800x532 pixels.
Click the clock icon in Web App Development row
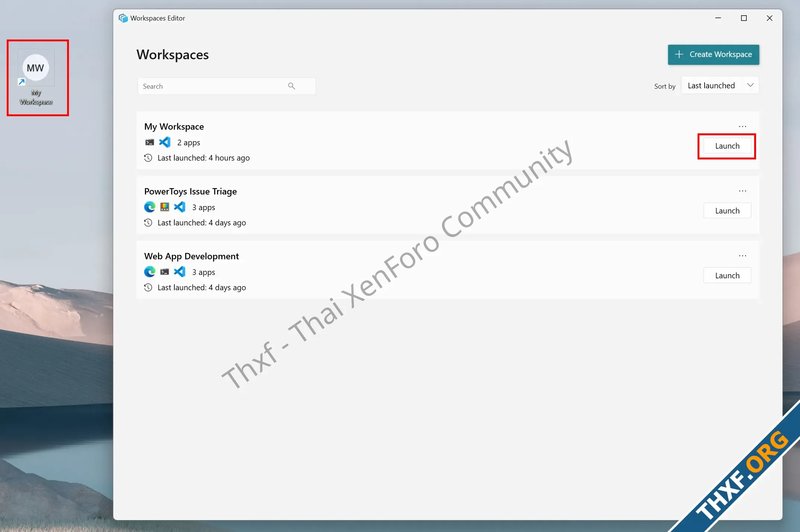[148, 288]
